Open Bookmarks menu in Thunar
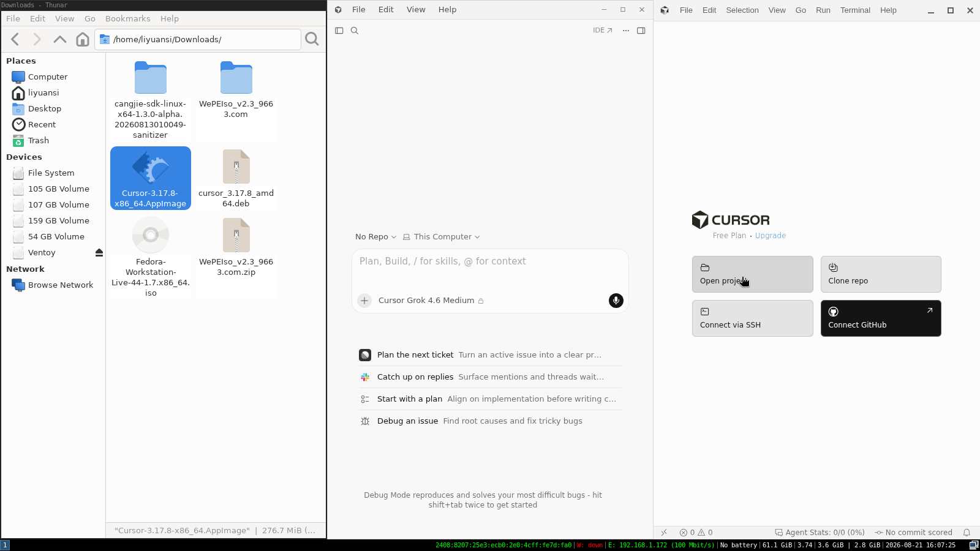This screenshot has height=551, width=980. 128,19
